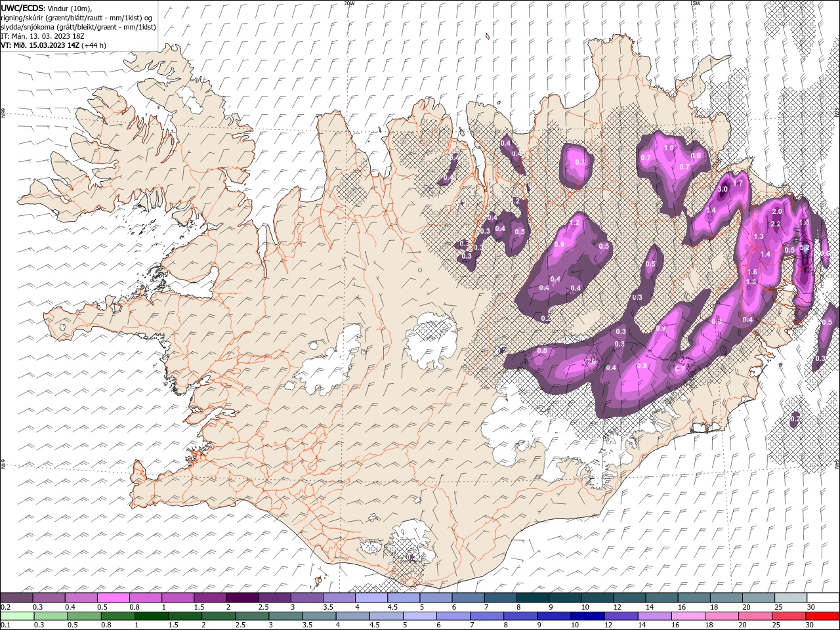Click the top-row swatch between 1 and 1.5
Viewport: 840px width, 630px height.
click(x=178, y=598)
